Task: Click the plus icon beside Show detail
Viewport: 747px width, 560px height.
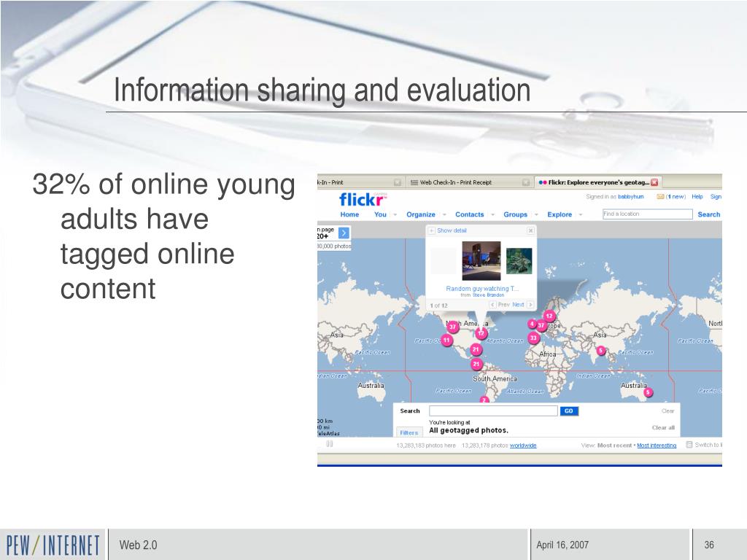Action: coord(432,230)
